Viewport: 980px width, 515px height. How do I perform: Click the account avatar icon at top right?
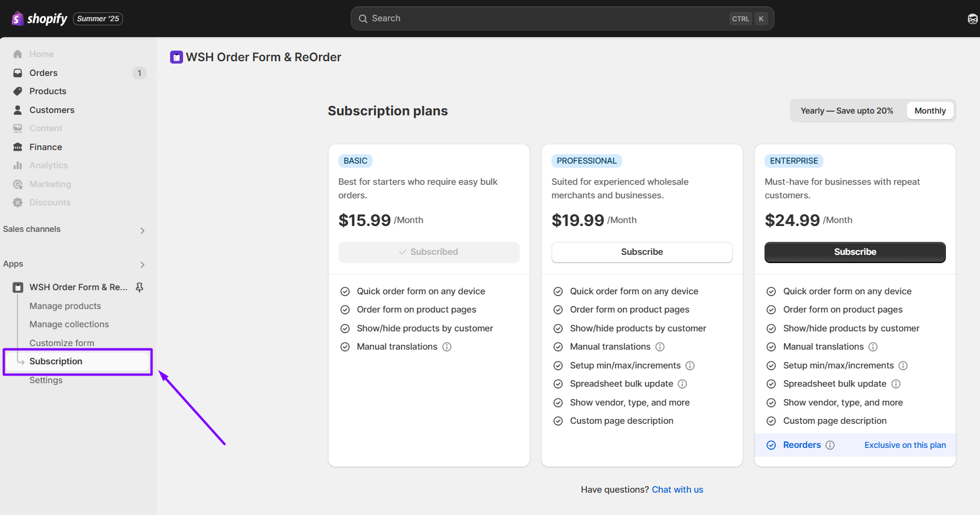point(972,19)
